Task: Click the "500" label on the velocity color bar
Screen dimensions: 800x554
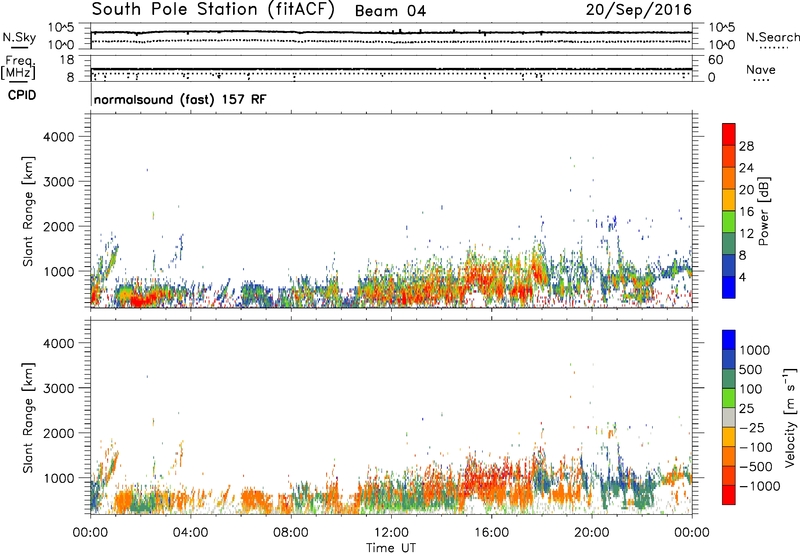Action: pos(751,369)
